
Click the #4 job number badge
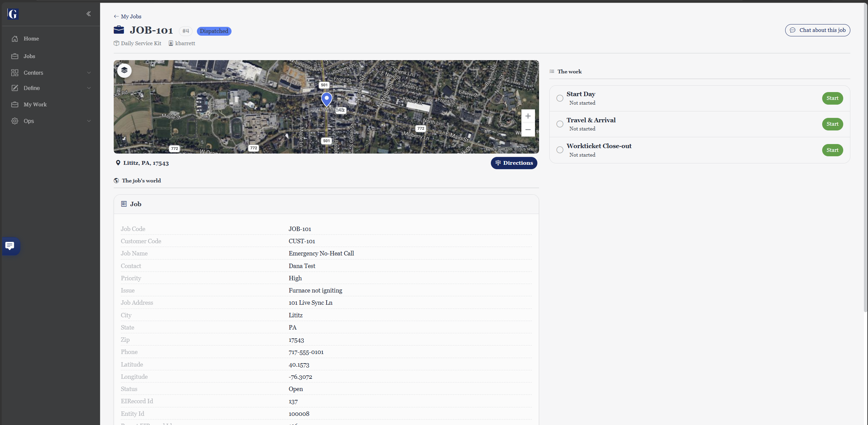click(186, 31)
